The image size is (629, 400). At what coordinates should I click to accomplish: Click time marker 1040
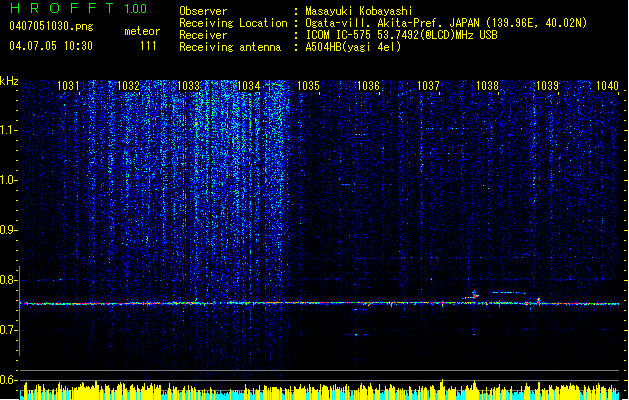607,86
